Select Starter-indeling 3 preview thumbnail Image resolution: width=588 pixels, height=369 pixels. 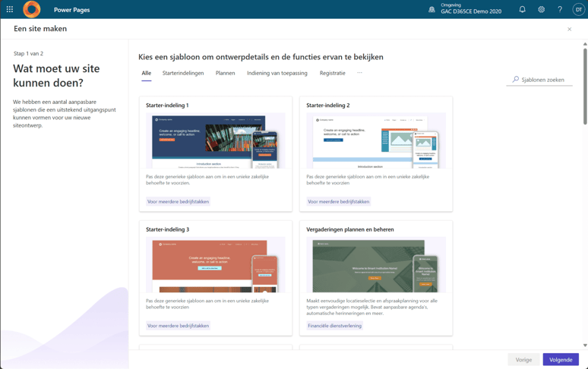coord(215,265)
